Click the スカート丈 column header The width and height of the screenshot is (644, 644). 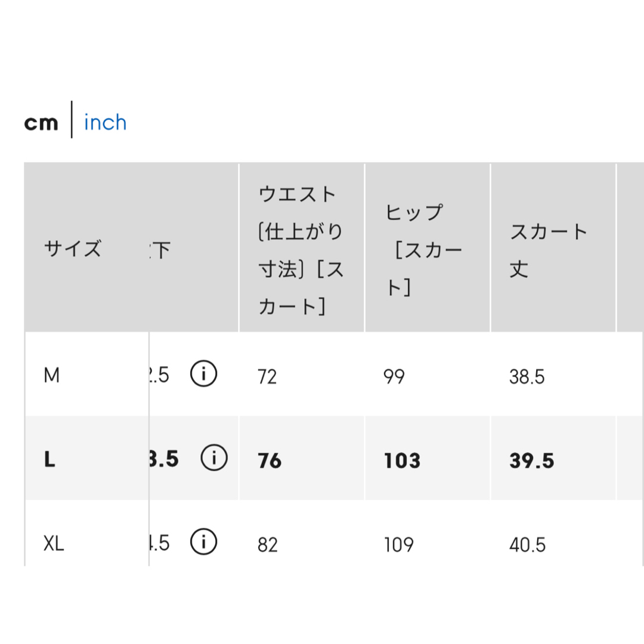[x=549, y=250]
